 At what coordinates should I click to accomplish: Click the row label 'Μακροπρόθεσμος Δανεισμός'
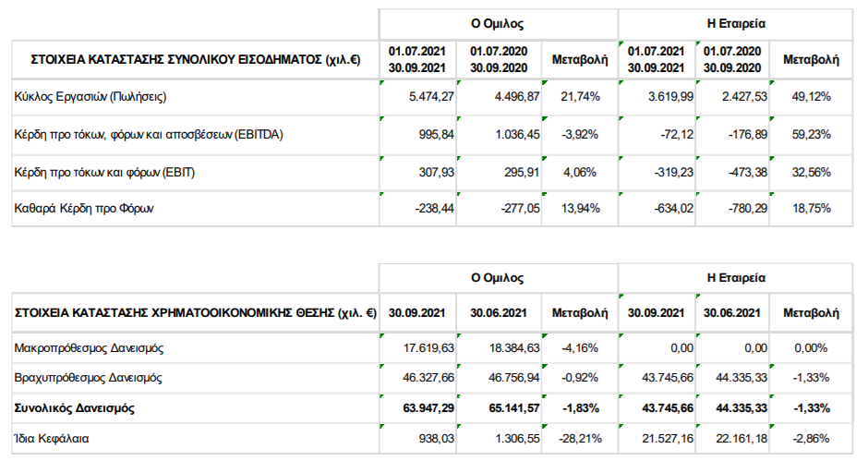89,348
